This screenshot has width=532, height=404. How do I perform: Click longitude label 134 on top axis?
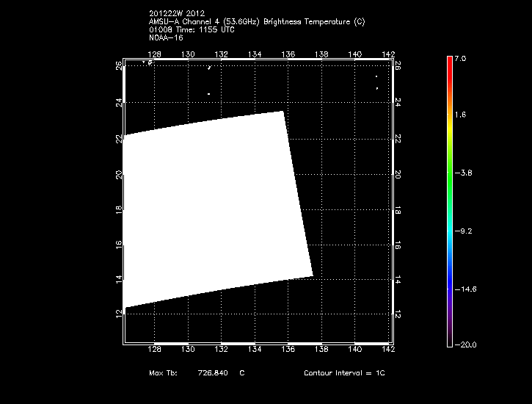tap(255, 54)
